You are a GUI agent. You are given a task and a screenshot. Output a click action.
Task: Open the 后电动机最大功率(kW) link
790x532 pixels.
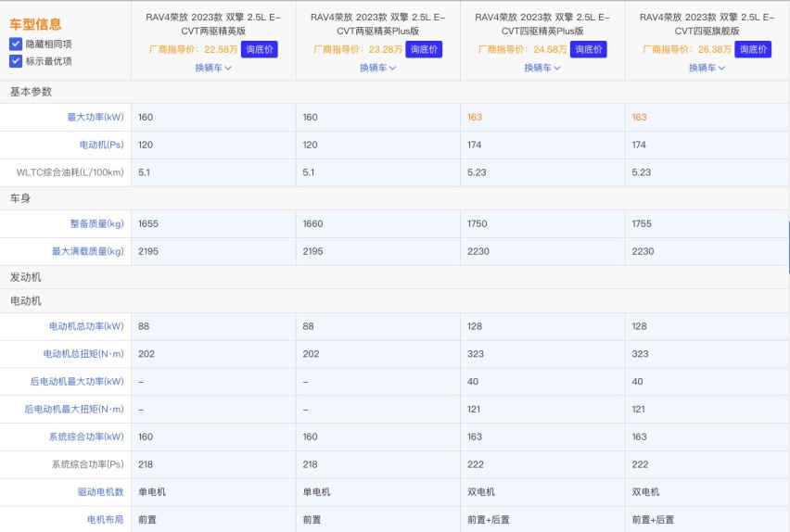[x=77, y=382]
